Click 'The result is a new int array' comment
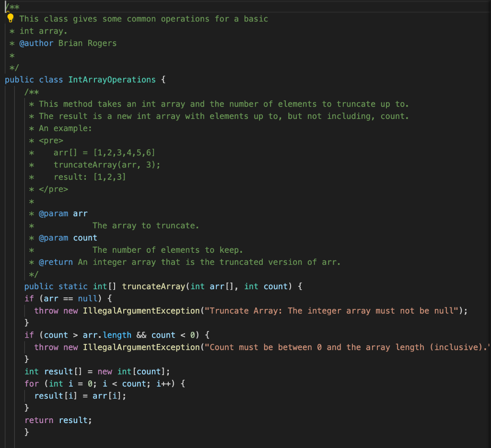The width and height of the screenshot is (491, 448). coord(110,116)
